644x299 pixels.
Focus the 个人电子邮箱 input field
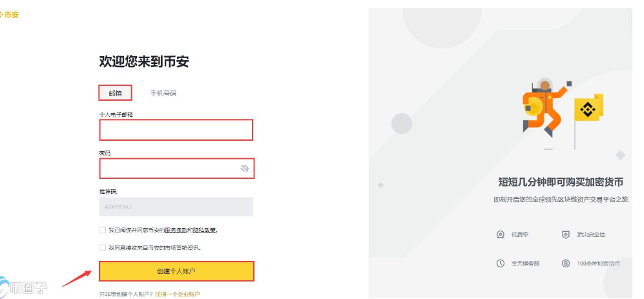[x=176, y=130]
